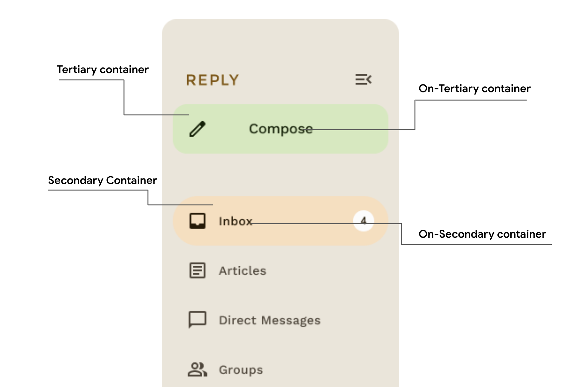Click the Inbox tray icon
The height and width of the screenshot is (387, 588).
pos(197,221)
